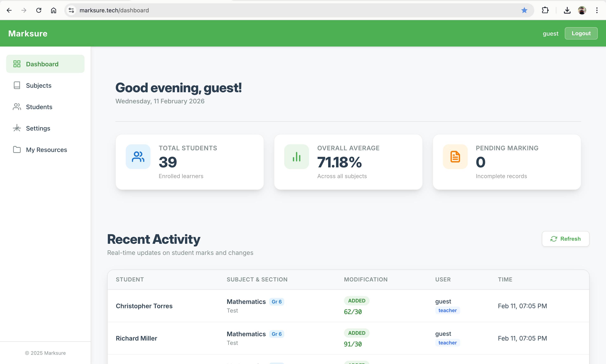The image size is (606, 364).
Task: Click the browser back arrow
Action: 9,10
